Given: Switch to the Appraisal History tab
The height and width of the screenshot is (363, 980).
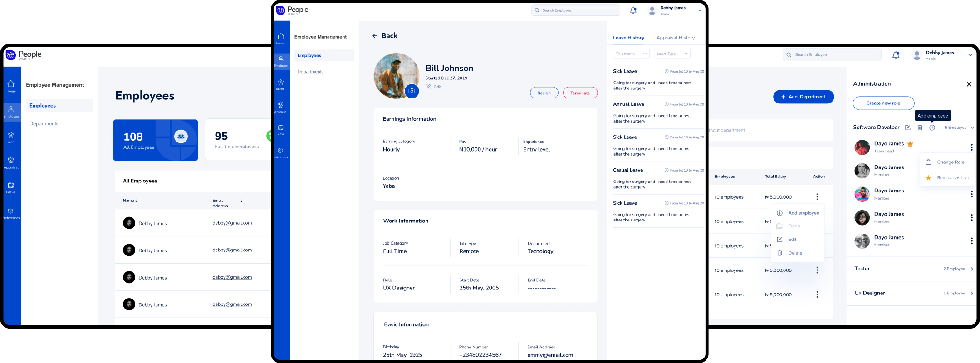Looking at the screenshot, I should (675, 38).
